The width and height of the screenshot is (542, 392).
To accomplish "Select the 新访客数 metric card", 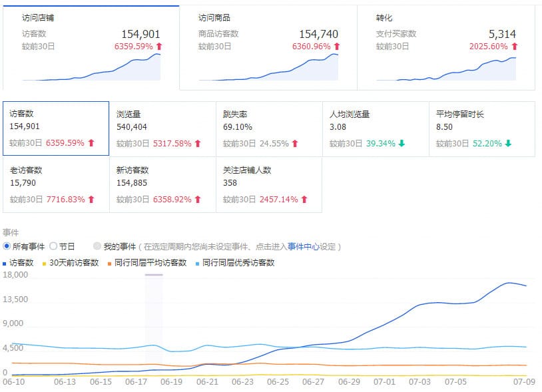I will (162, 184).
